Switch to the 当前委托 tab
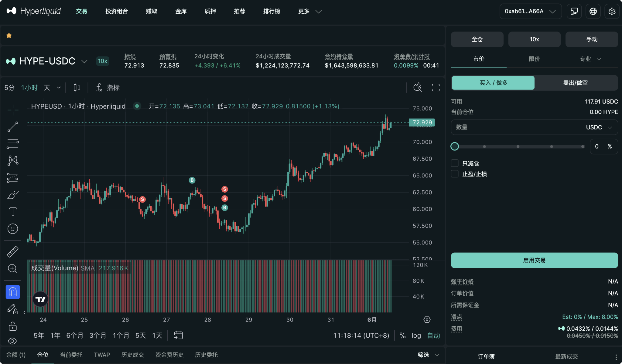The width and height of the screenshot is (622, 364). coord(71,355)
